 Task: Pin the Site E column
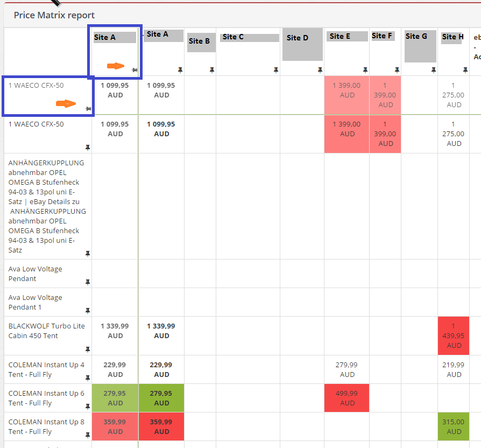coord(365,70)
